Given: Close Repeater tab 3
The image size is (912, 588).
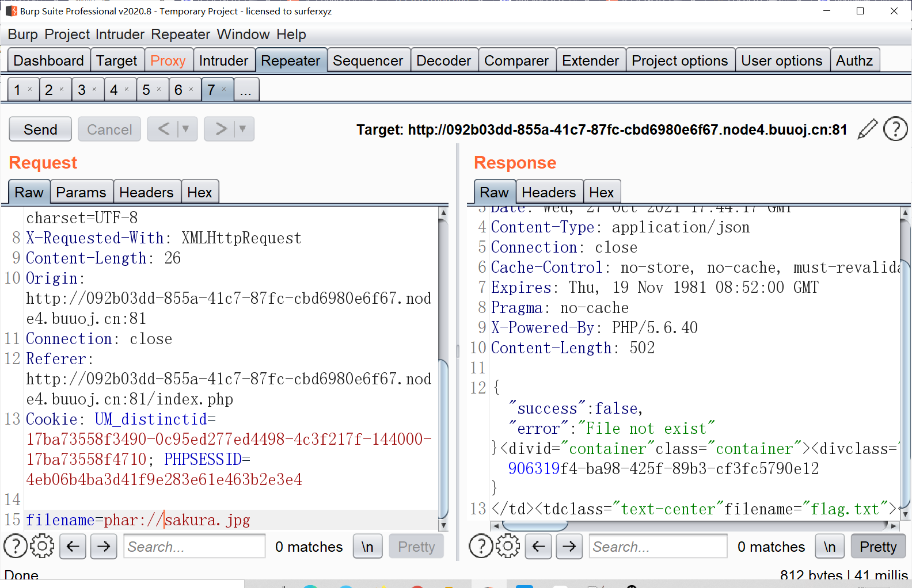Looking at the screenshot, I should click(94, 89).
